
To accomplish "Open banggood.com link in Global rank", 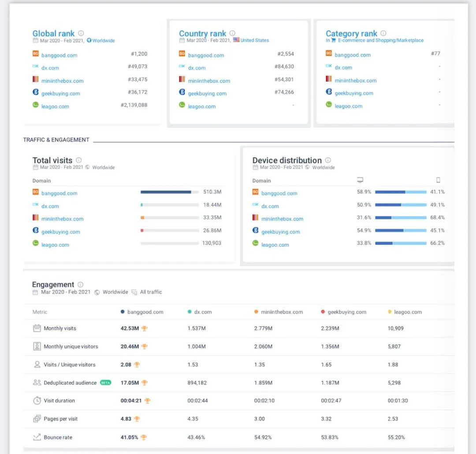I will point(59,56).
